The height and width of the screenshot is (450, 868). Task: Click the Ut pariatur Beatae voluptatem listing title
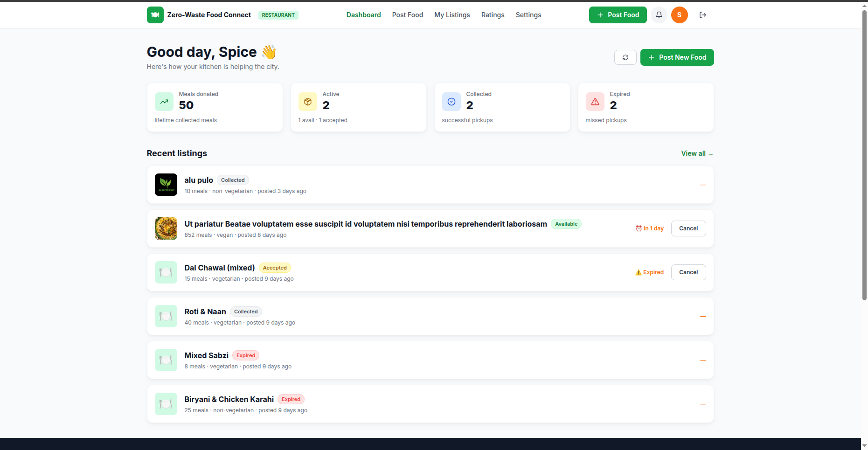pyautogui.click(x=366, y=224)
